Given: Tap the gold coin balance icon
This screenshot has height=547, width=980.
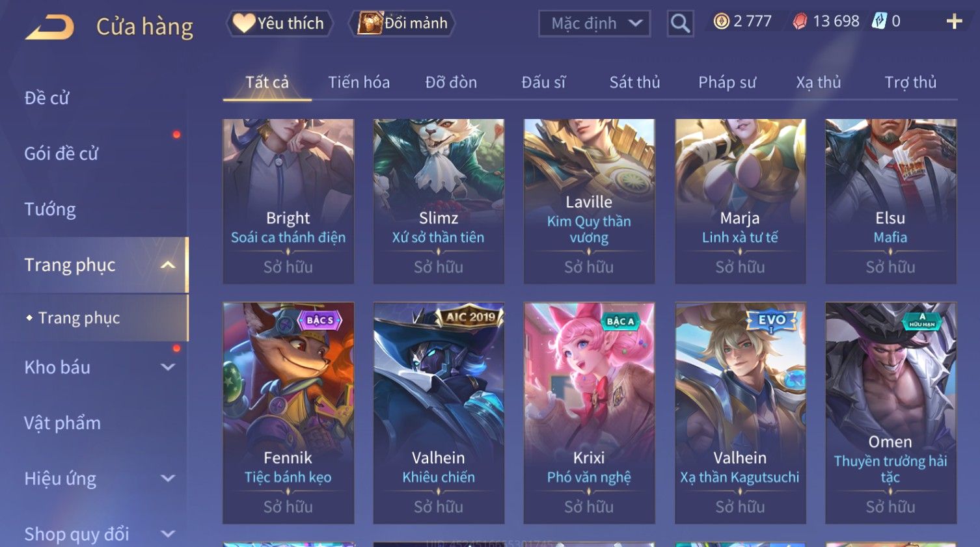Looking at the screenshot, I should click(721, 21).
